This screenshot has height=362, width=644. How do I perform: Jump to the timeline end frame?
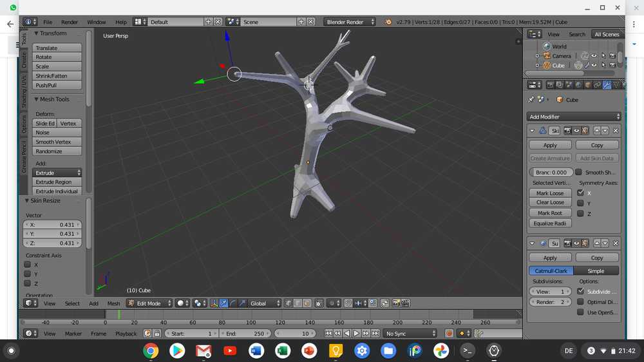tap(375, 334)
